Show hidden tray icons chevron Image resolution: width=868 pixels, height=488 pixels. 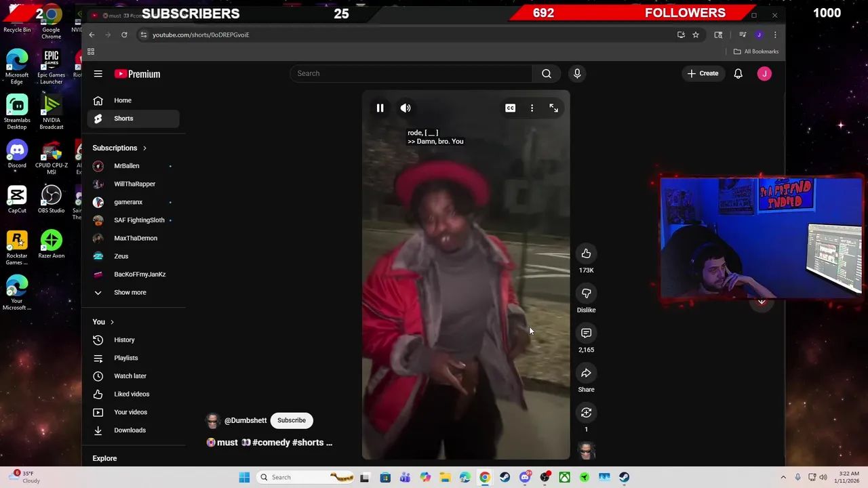(783, 477)
